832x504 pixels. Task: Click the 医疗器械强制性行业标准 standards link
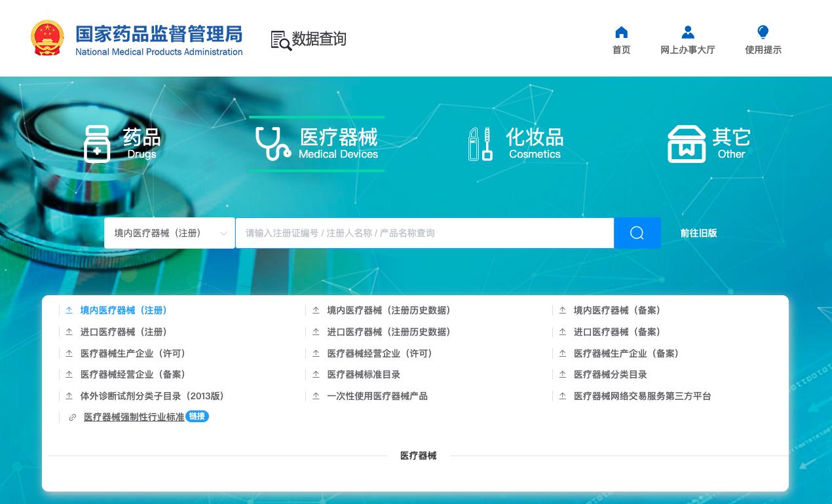click(134, 417)
